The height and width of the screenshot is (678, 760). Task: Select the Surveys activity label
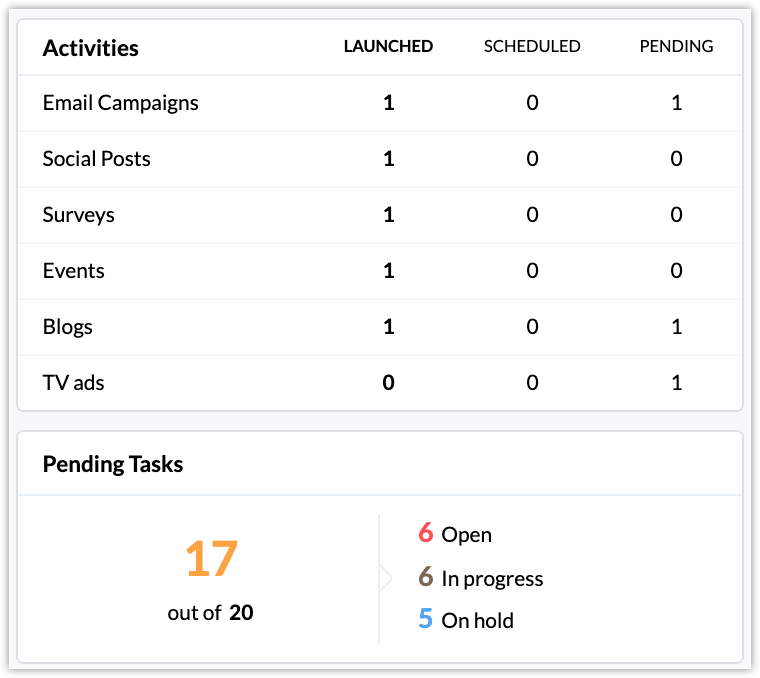[78, 215]
